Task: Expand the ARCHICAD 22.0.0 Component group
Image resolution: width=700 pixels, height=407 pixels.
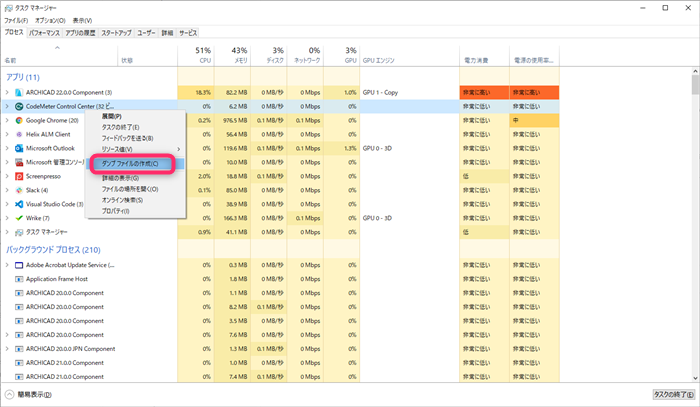Action: [7, 92]
